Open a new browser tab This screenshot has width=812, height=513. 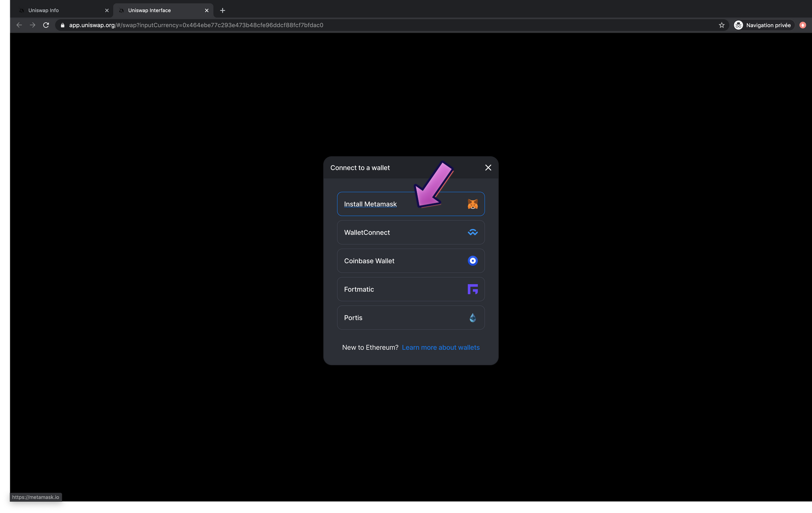coord(222,11)
